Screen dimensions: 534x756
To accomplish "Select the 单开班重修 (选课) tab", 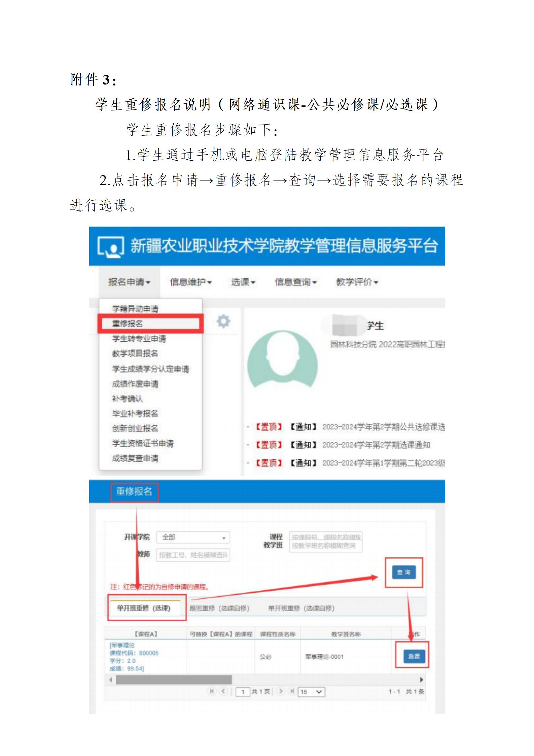I will [x=144, y=608].
